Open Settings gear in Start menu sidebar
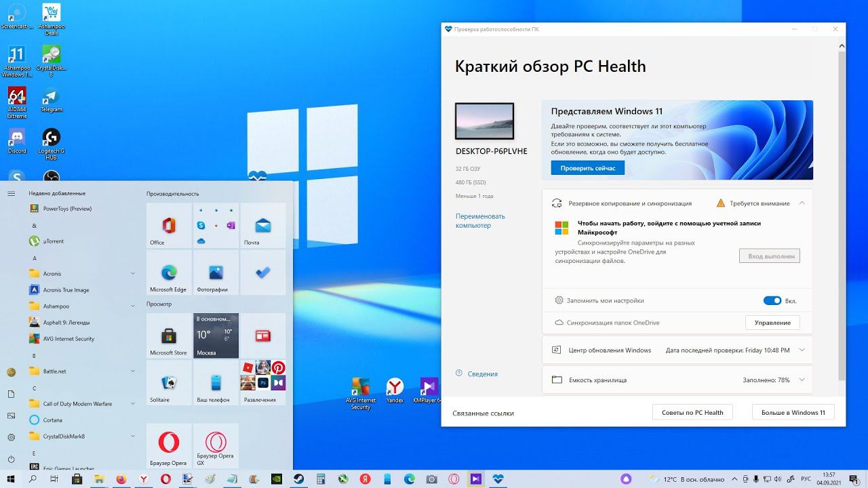 tap(11, 437)
